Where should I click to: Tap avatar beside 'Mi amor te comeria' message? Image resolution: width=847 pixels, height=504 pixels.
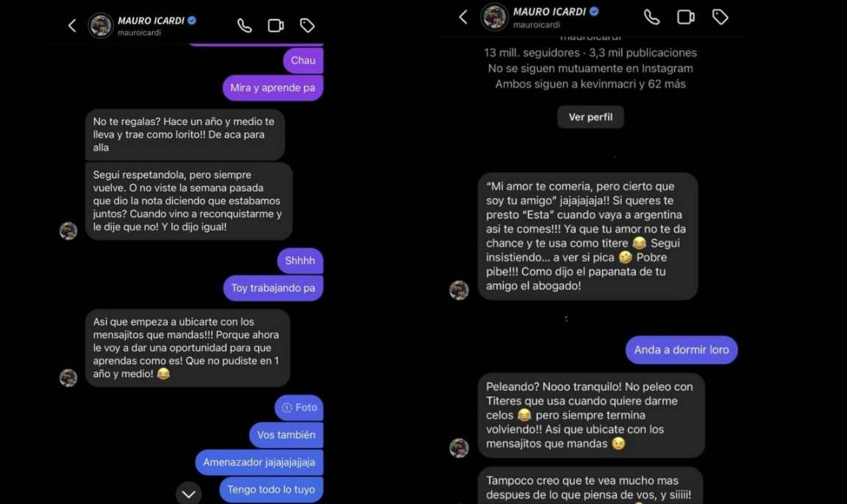pos(459,290)
